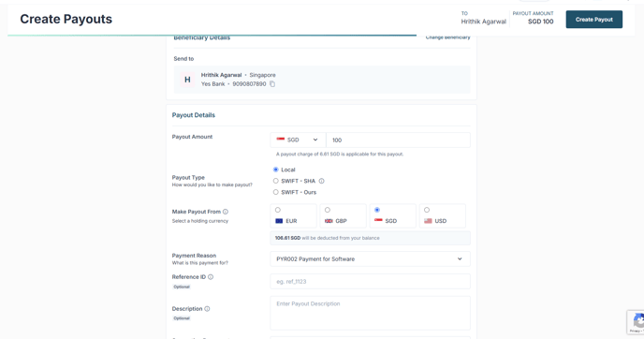Click the reCAPTCHA badge
Image resolution: width=644 pixels, height=339 pixels.
(636, 322)
